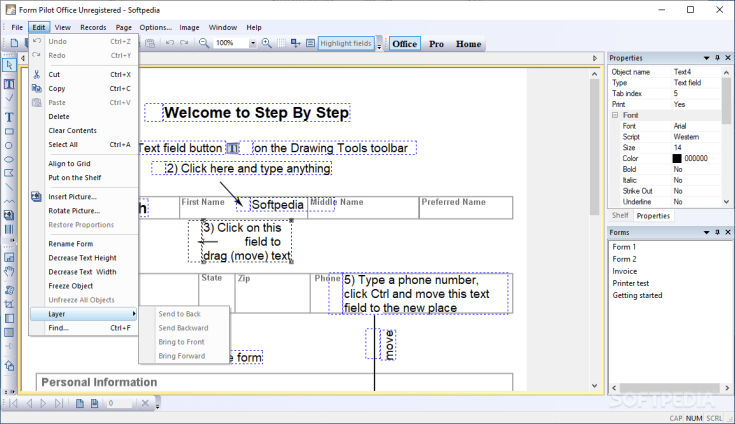
Task: Toggle the grid display toolbar icon
Action: [x=281, y=43]
